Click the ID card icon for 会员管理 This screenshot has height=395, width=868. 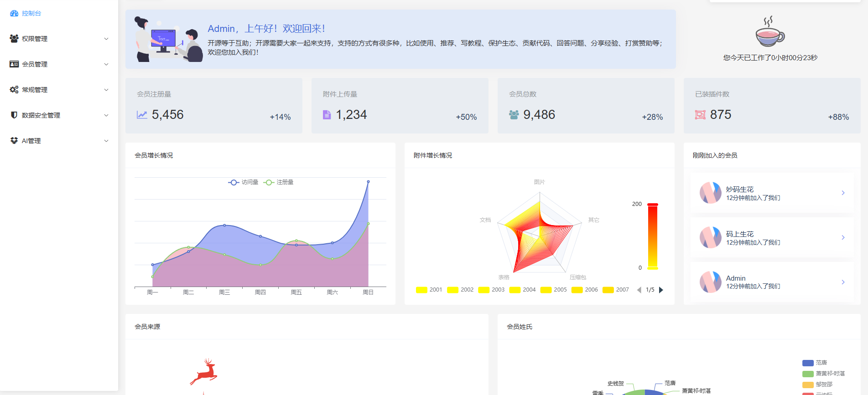[14, 64]
